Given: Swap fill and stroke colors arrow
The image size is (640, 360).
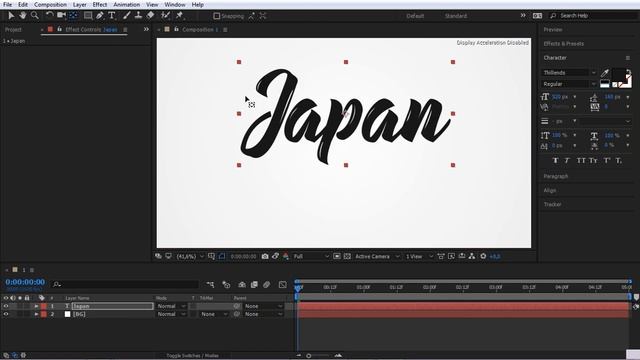Looking at the screenshot, I should coord(629,72).
